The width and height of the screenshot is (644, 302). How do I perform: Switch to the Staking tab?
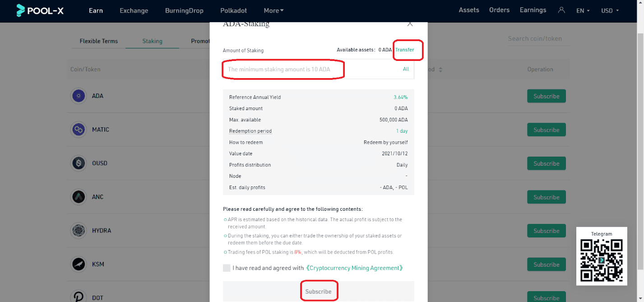tap(152, 41)
